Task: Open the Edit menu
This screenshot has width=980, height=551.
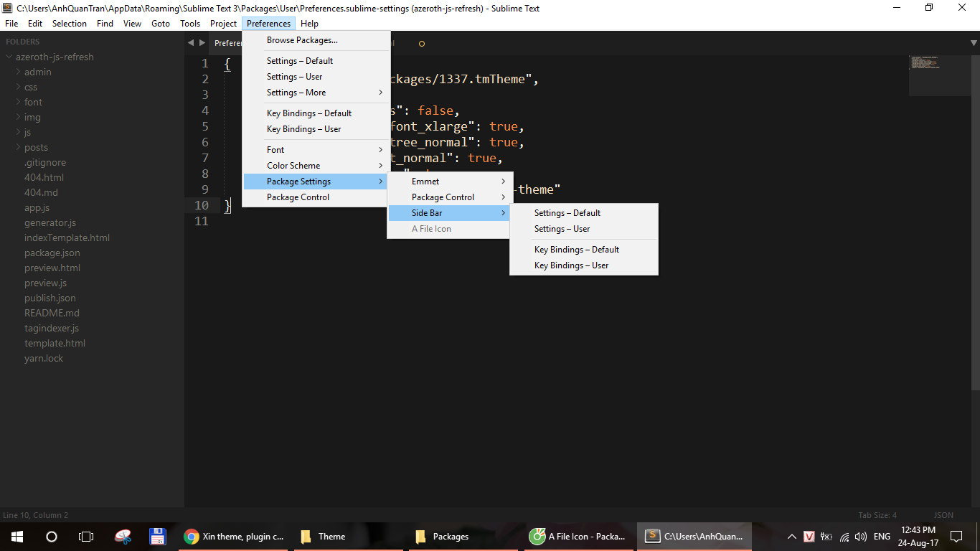Action: (x=35, y=24)
